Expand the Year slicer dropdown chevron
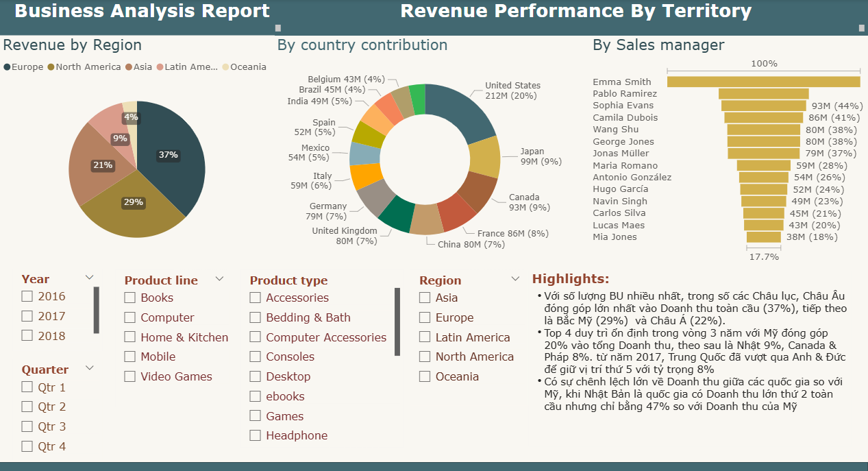 (x=89, y=278)
